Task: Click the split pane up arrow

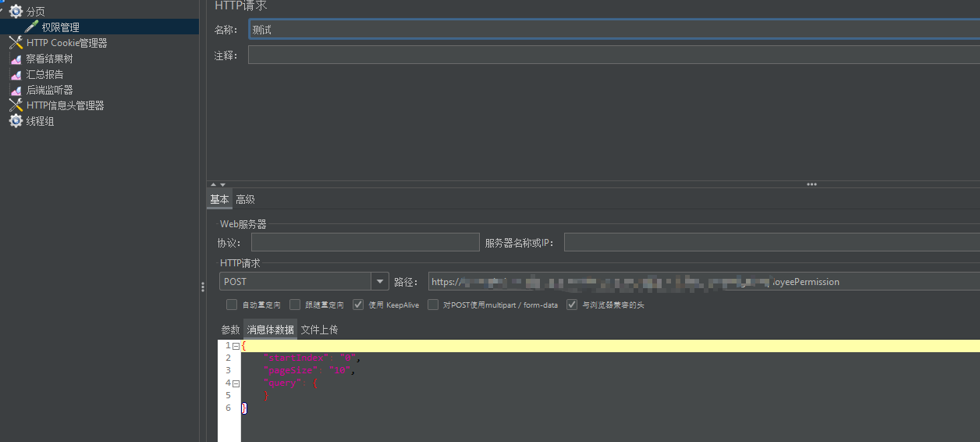Action: coord(214,184)
